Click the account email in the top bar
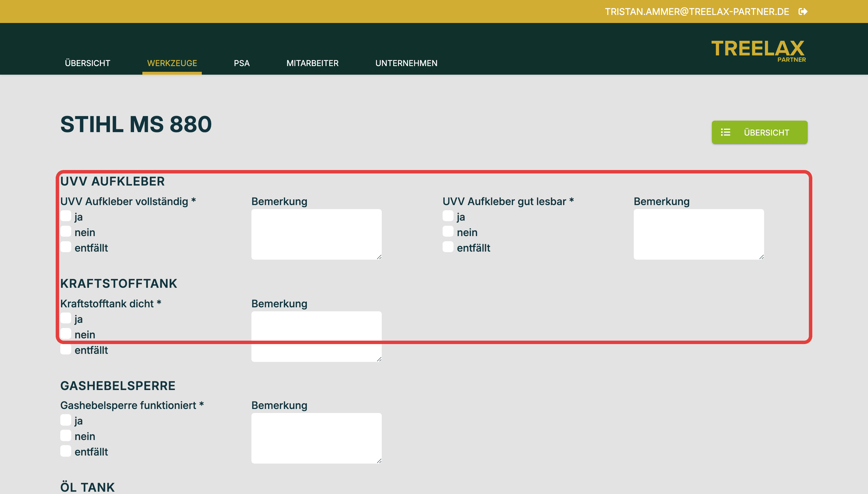 point(697,11)
